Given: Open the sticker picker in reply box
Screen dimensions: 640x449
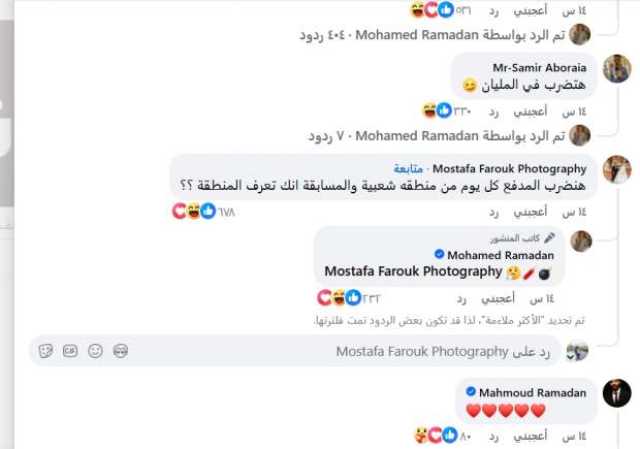Looking at the screenshot, I should (x=46, y=351).
